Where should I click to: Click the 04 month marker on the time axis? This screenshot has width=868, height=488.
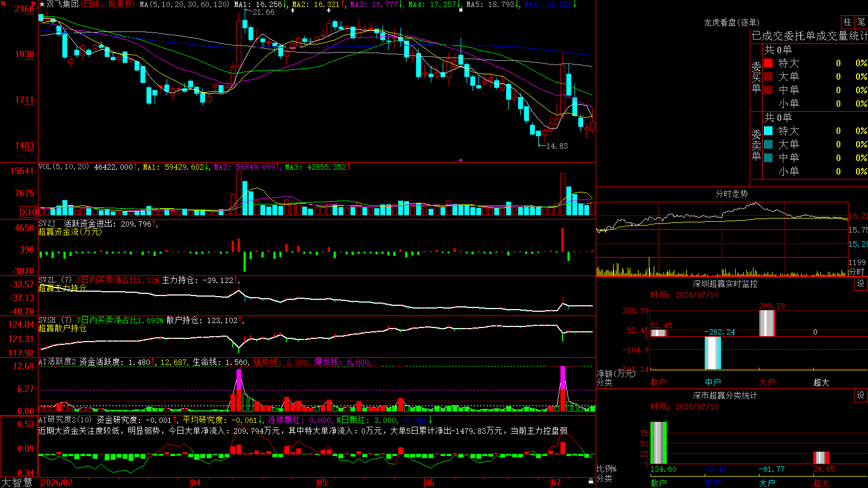click(x=196, y=483)
